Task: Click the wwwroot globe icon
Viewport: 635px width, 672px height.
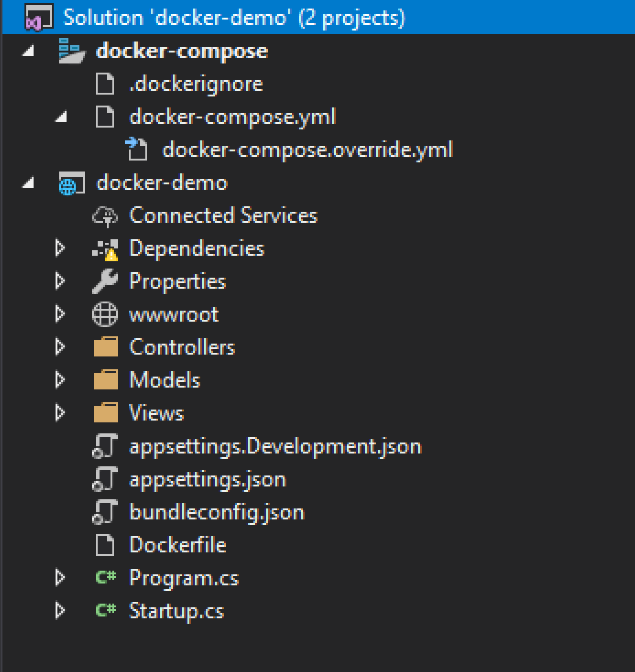Action: [105, 314]
